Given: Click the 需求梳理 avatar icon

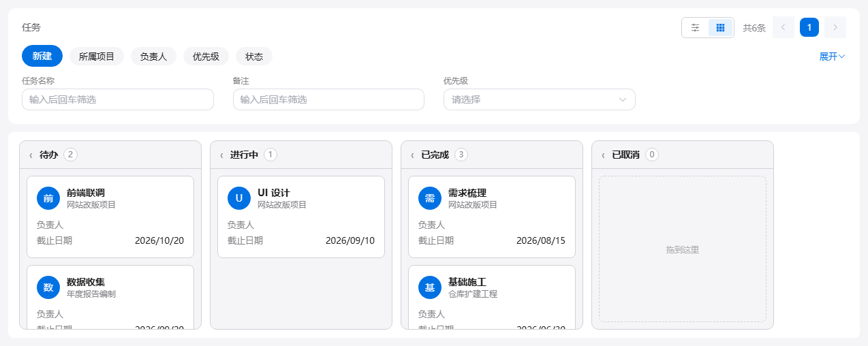Looking at the screenshot, I should 430,198.
